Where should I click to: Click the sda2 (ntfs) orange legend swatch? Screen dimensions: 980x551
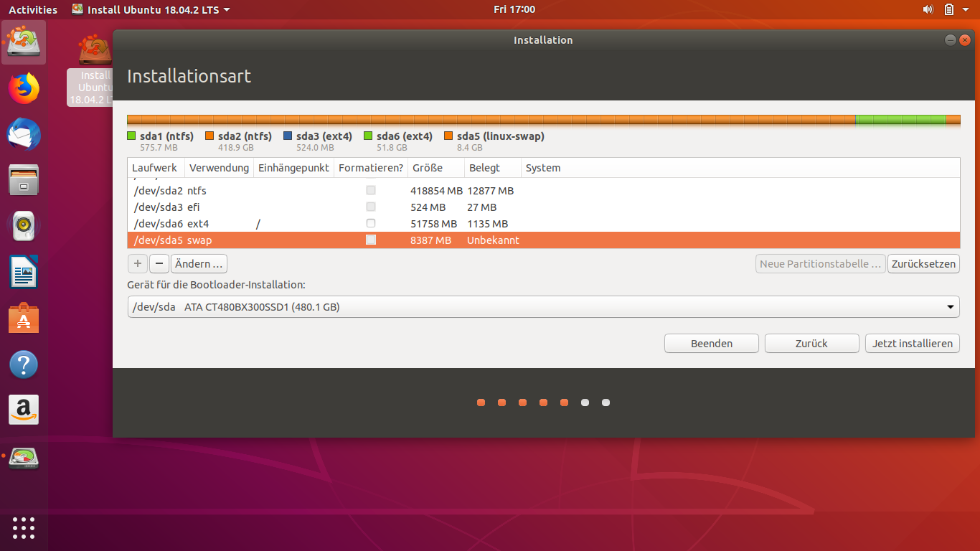point(209,136)
